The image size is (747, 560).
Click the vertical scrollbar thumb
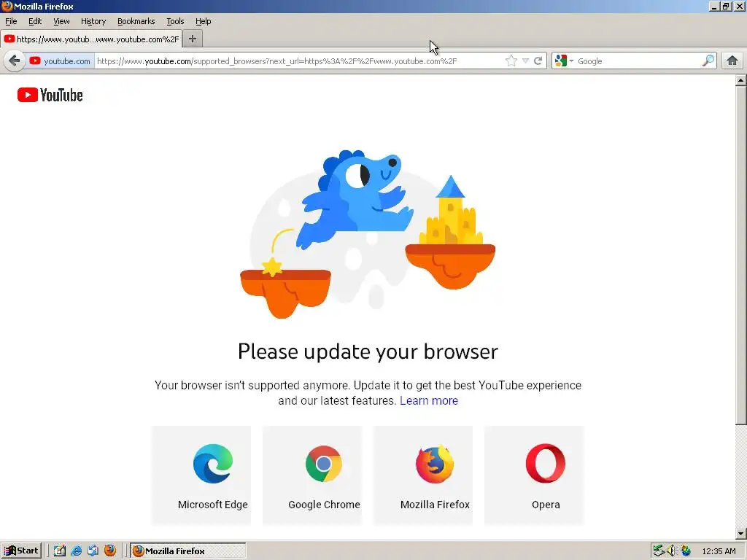[741, 255]
